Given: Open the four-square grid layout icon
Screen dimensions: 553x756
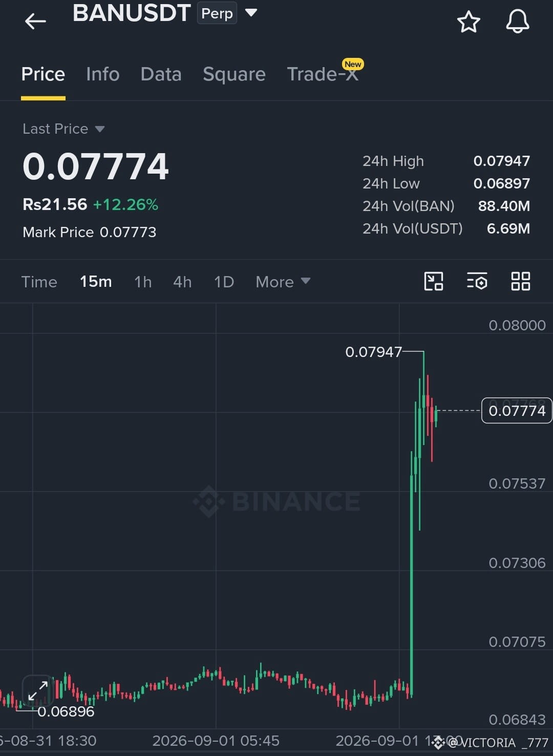Looking at the screenshot, I should (520, 281).
